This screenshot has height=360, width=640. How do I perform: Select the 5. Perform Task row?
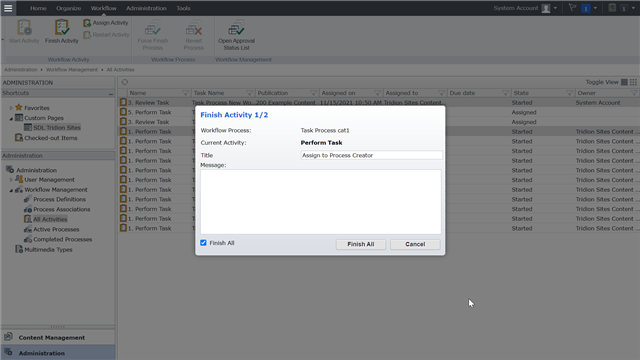378,112
